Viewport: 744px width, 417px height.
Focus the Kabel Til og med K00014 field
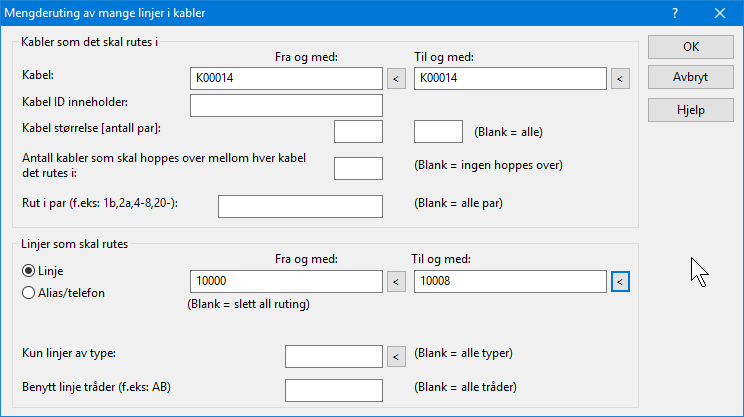(510, 78)
